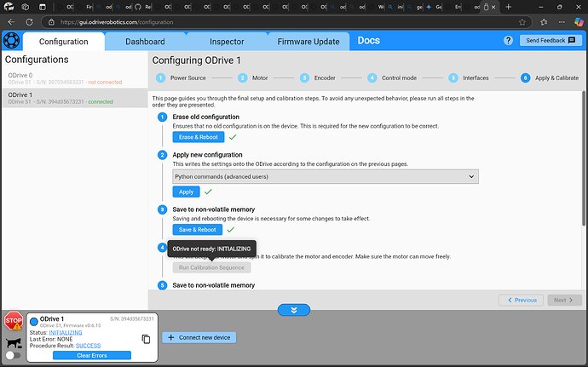588x367 pixels.
Task: Expand the Python commands dropdown
Action: coord(326,176)
